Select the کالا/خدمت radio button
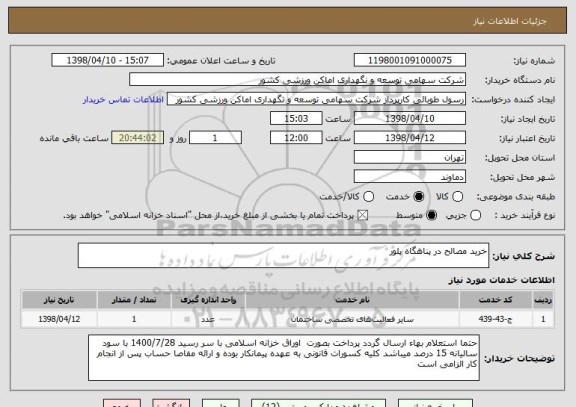576x407 pixels. point(368,197)
